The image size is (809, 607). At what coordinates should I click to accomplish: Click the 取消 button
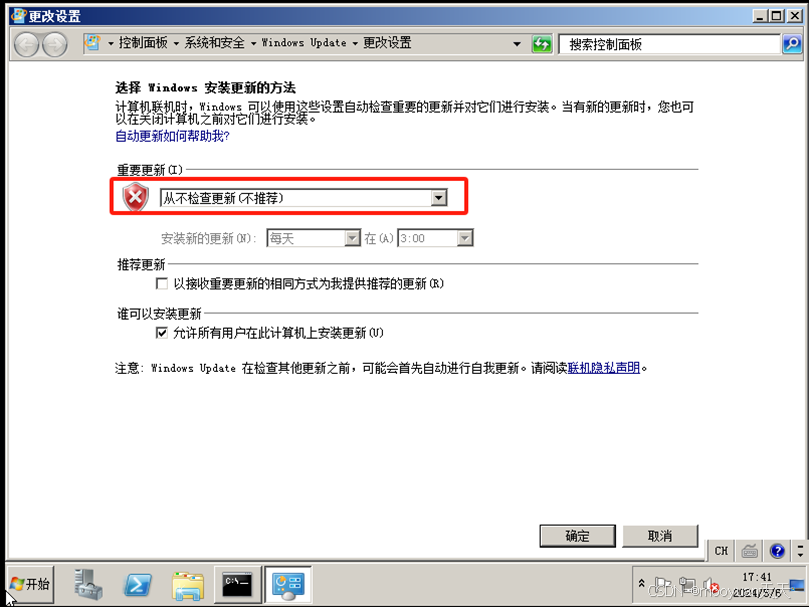pos(660,536)
